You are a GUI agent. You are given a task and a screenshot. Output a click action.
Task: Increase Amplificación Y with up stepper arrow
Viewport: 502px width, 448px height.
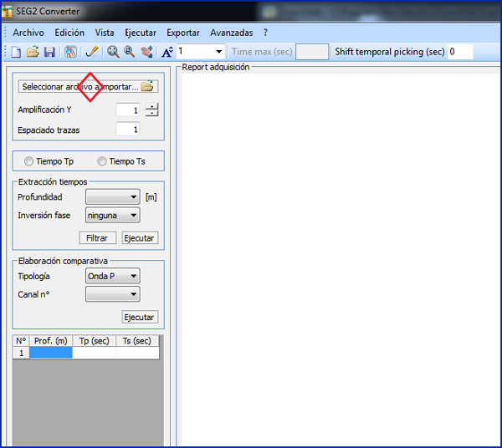pyautogui.click(x=151, y=106)
